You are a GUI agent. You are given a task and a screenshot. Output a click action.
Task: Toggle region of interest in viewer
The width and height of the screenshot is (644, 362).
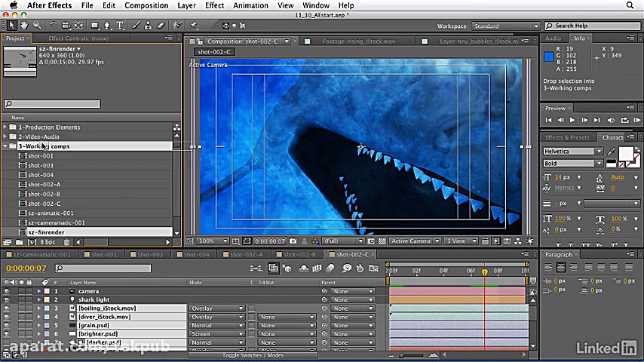(x=371, y=241)
